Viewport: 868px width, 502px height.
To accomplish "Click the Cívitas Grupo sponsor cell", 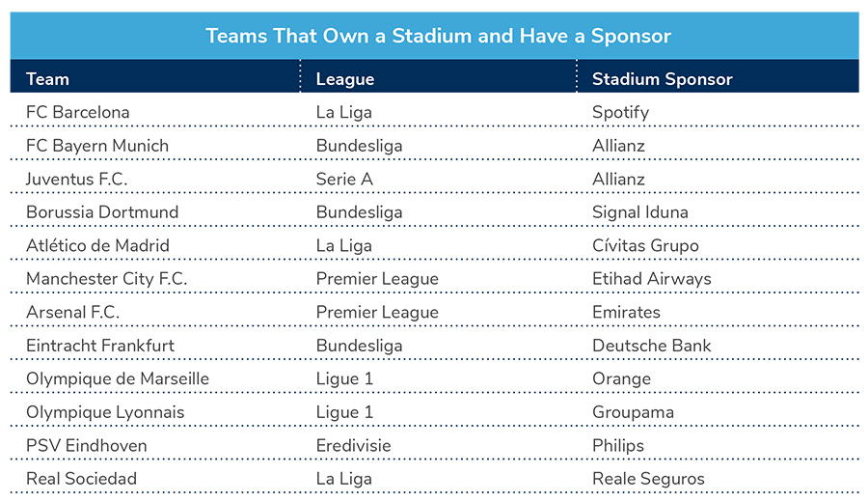I will click(645, 245).
